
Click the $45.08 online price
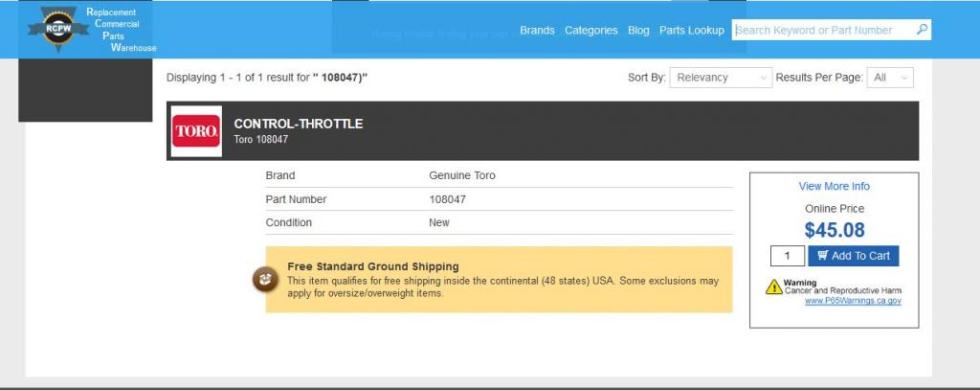[835, 230]
